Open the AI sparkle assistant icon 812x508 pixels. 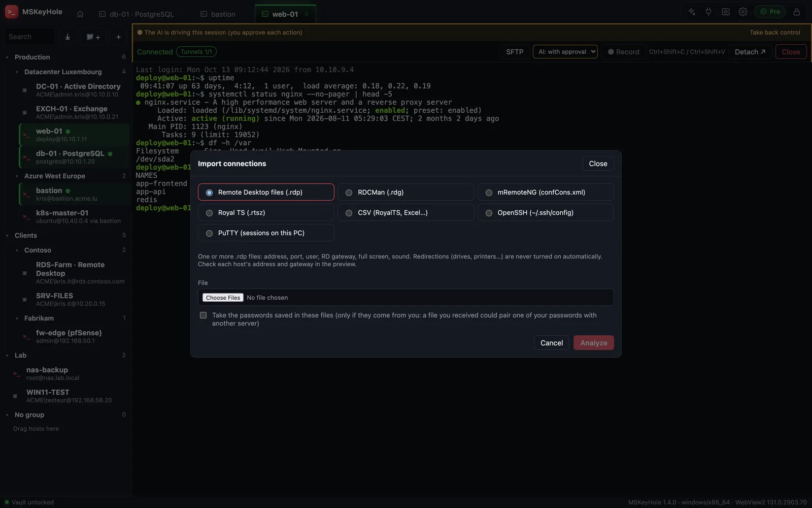(x=692, y=12)
